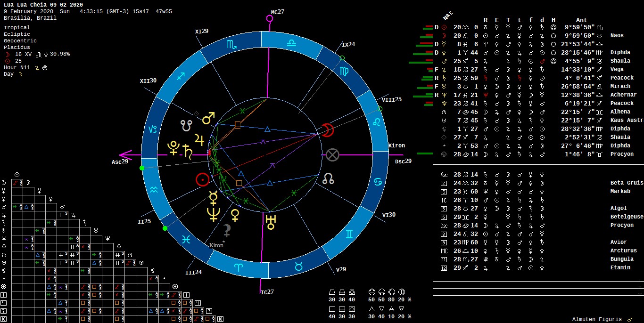Click the North Node glyph in the chart wheel

tap(329, 178)
